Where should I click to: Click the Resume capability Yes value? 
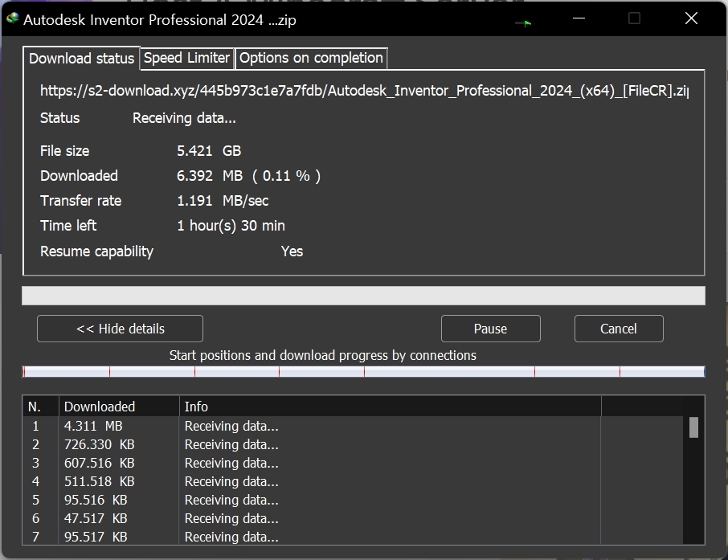click(x=292, y=251)
